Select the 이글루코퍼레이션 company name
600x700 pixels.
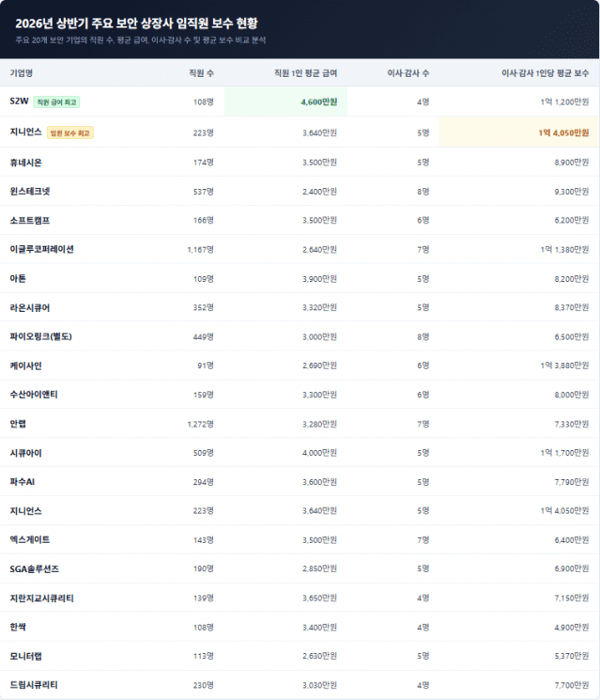click(42, 250)
